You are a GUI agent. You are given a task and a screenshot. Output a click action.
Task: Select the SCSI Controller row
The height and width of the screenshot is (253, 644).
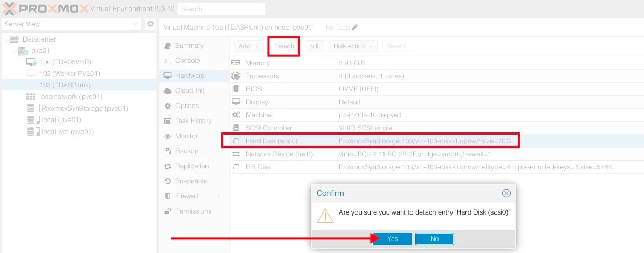(x=436, y=128)
